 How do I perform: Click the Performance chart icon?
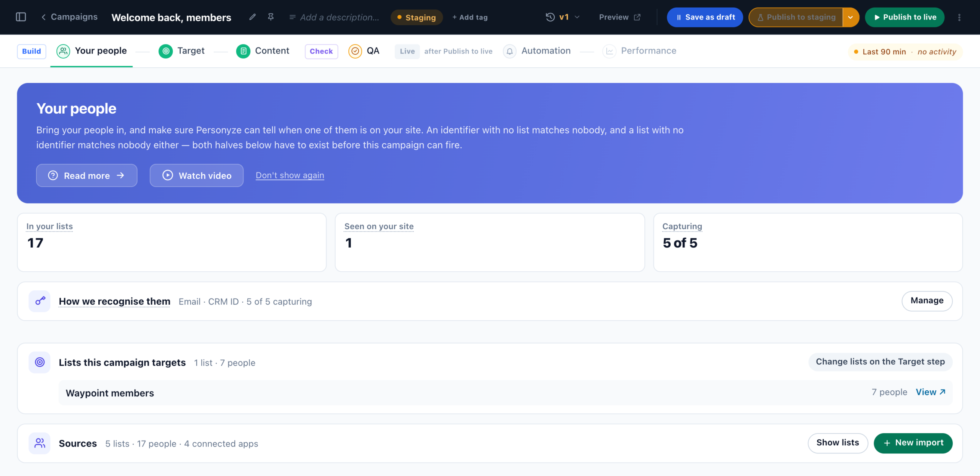point(609,51)
